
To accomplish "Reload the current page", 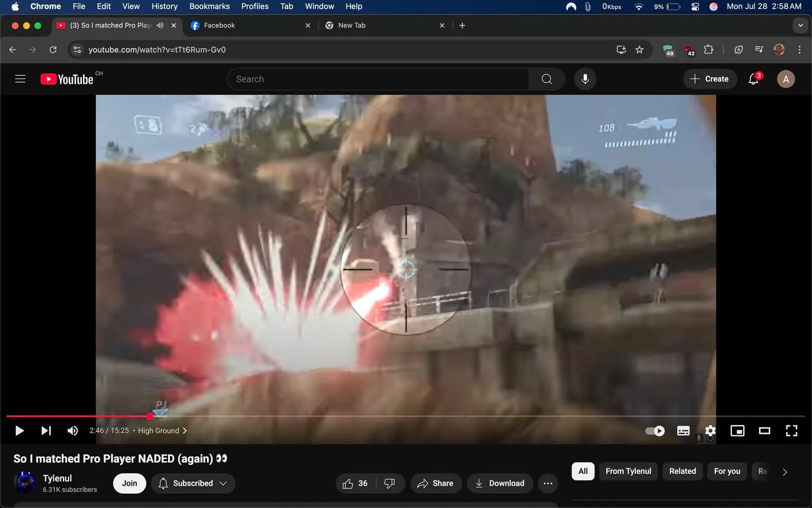I will tap(53, 50).
